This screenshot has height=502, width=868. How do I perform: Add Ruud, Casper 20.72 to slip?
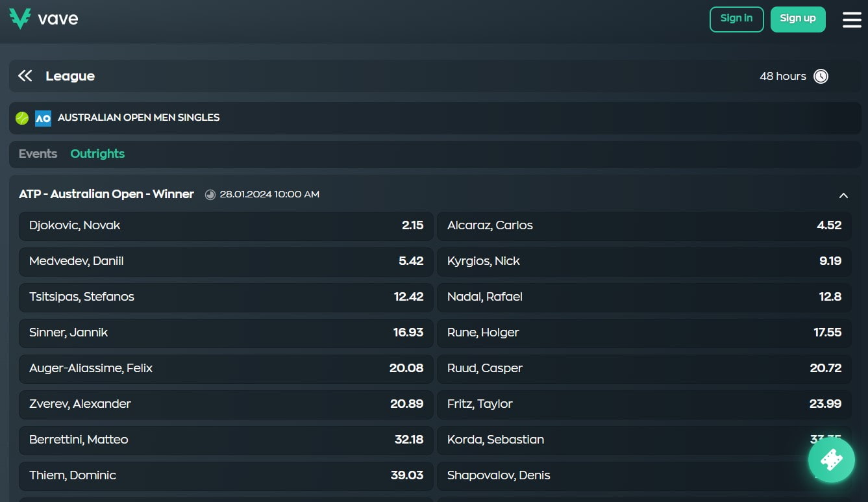pyautogui.click(x=644, y=368)
